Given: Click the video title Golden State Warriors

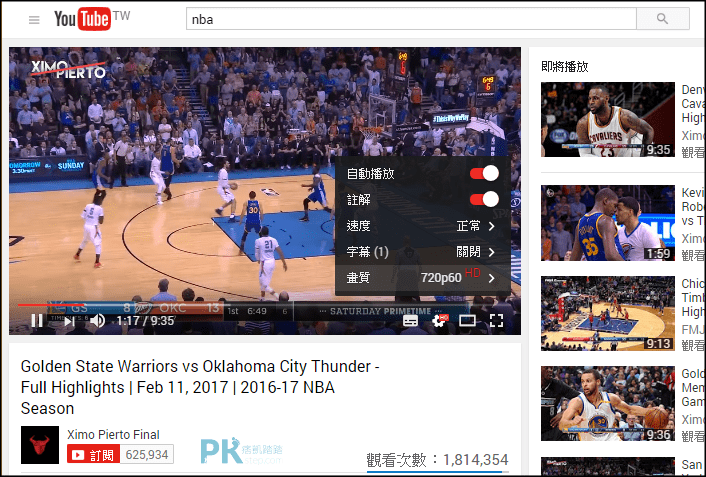Looking at the screenshot, I should 200,387.
